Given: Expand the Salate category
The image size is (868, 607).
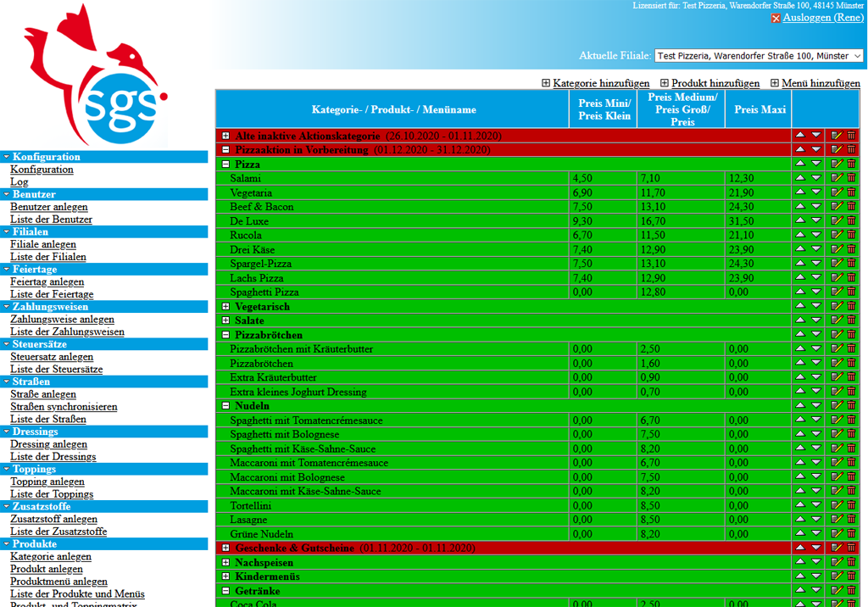Looking at the screenshot, I should click(225, 320).
